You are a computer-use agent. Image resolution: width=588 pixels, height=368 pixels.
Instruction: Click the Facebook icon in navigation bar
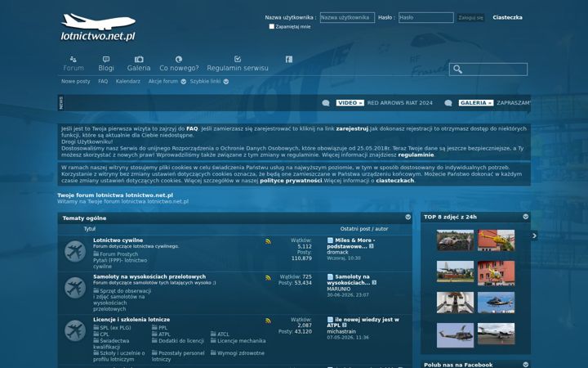289,60
